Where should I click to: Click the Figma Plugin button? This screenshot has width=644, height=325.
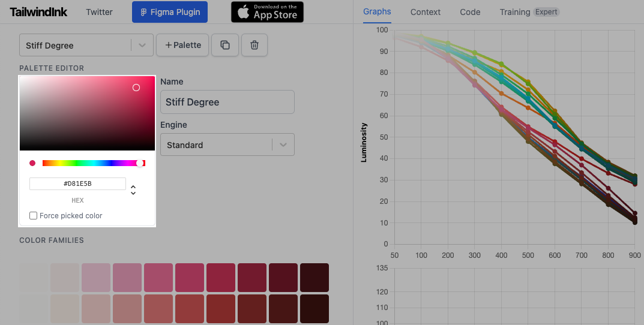tap(170, 12)
